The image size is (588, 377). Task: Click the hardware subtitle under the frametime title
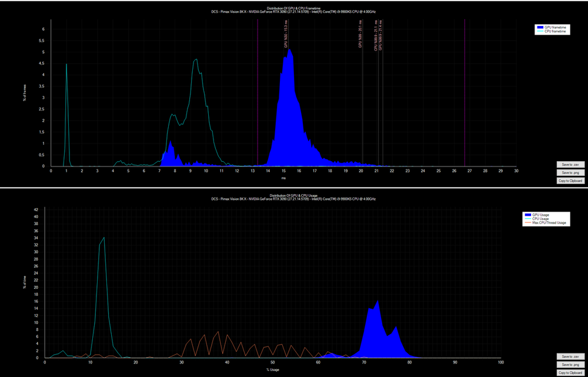click(x=293, y=12)
